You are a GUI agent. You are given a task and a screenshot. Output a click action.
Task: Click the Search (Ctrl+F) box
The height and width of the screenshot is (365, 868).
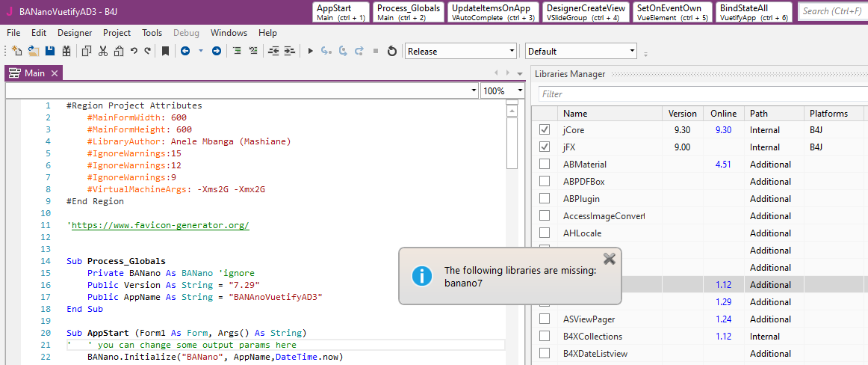click(x=832, y=12)
